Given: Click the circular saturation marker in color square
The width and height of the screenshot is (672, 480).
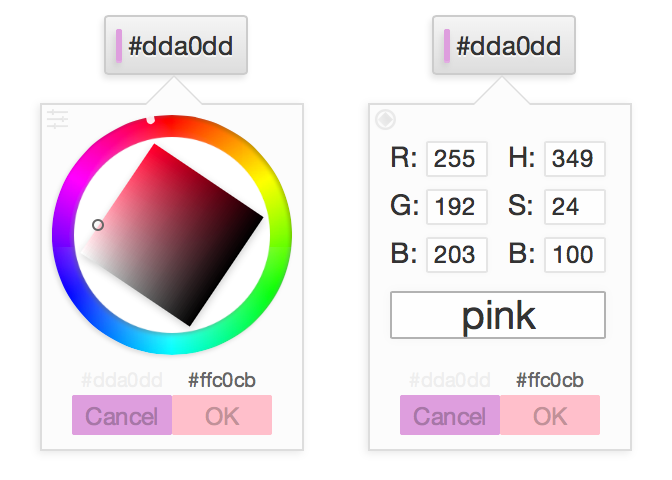Looking at the screenshot, I should coord(98,225).
